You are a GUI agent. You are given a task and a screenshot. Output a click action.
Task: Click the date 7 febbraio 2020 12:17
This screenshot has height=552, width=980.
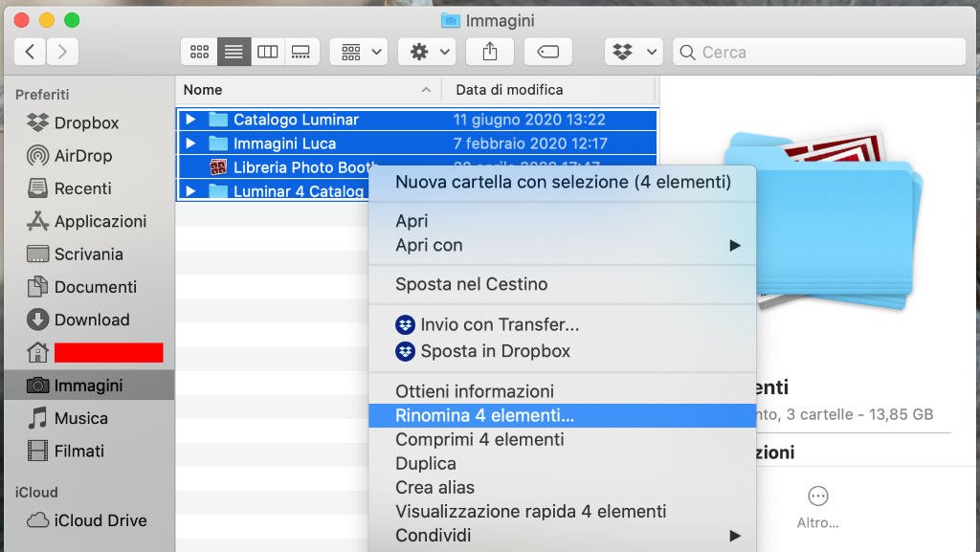click(530, 144)
